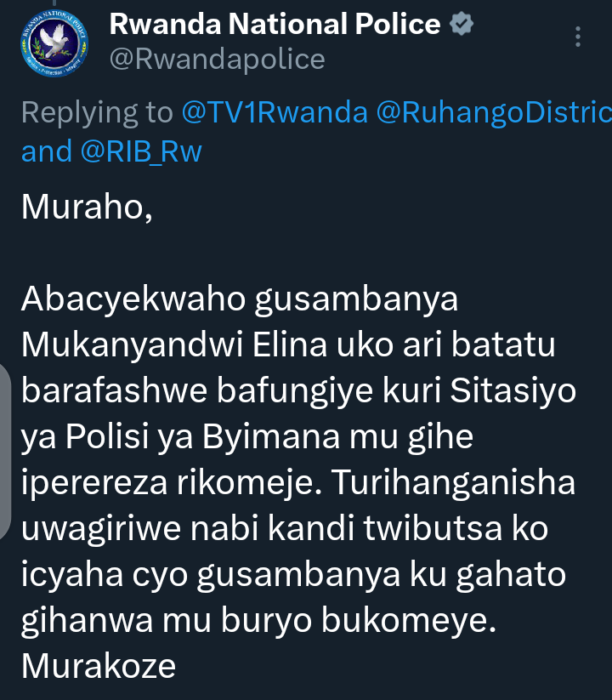Click the verified badge next to account name
Viewport: 612px width, 700px height.
(462, 24)
